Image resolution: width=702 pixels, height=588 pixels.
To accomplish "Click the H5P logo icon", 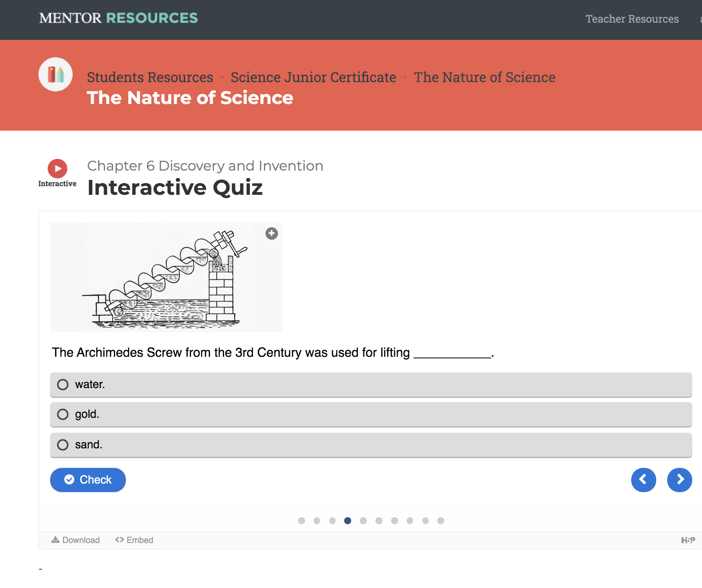I will 688,540.
